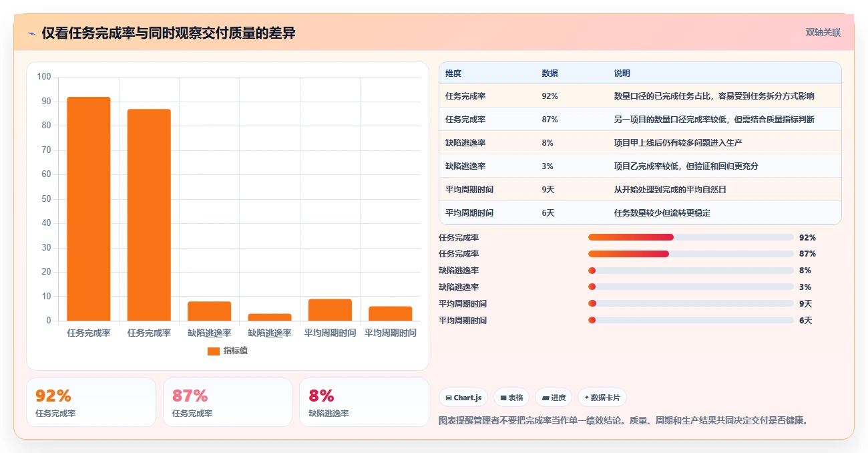Screen dimensions: 868x453
Task: Click the lightning bolt icon beside the title
Action: click(x=31, y=33)
